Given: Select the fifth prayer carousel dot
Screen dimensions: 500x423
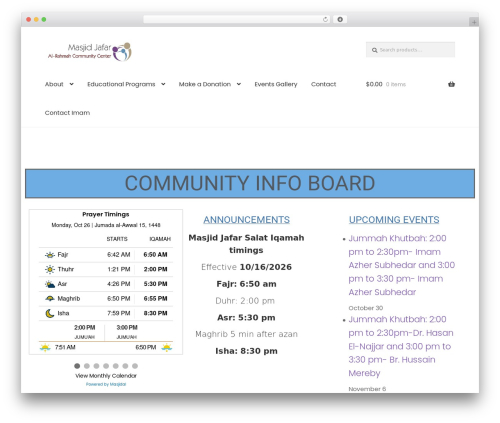Looking at the screenshot, I should 116,366.
